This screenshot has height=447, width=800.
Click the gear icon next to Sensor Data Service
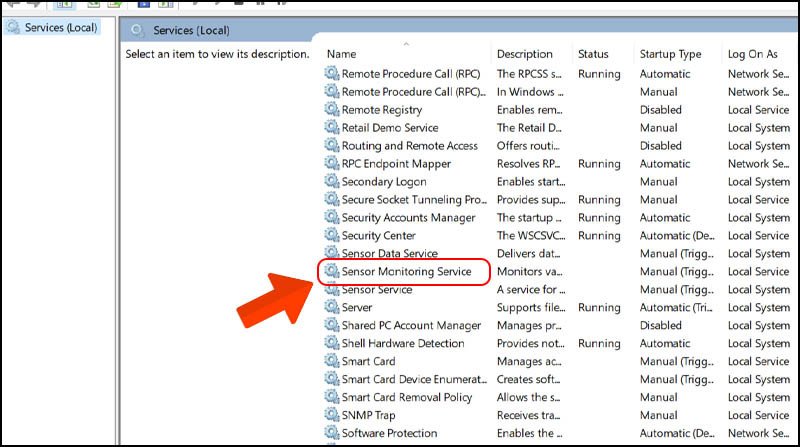click(332, 253)
